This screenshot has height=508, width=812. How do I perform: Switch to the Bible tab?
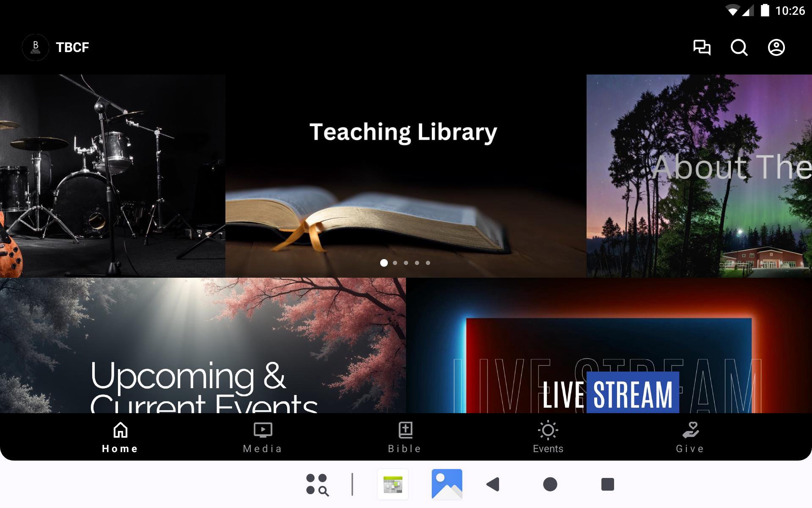[x=405, y=437]
